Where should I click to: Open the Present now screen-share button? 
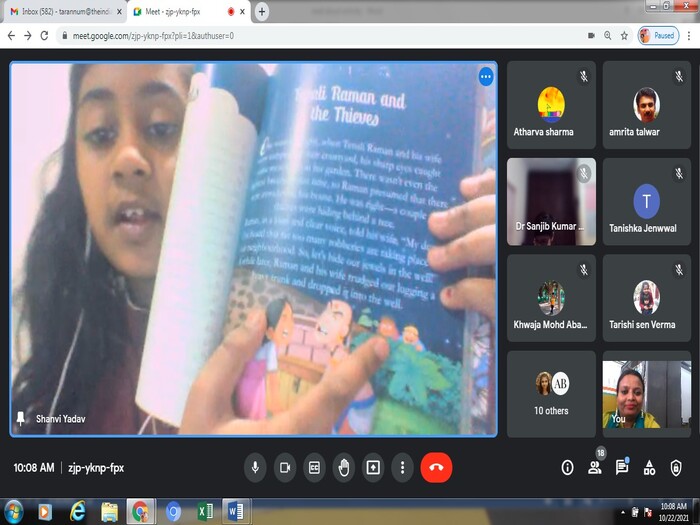pyautogui.click(x=373, y=467)
